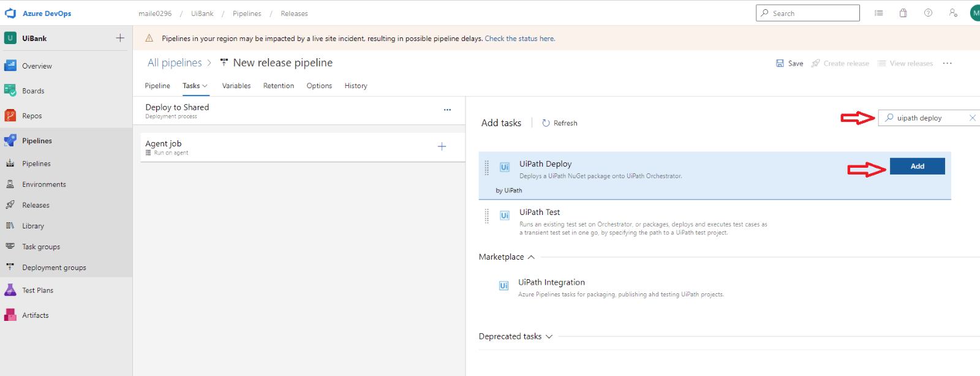The height and width of the screenshot is (376, 980).
Task: Click the View releases button
Action: click(905, 63)
